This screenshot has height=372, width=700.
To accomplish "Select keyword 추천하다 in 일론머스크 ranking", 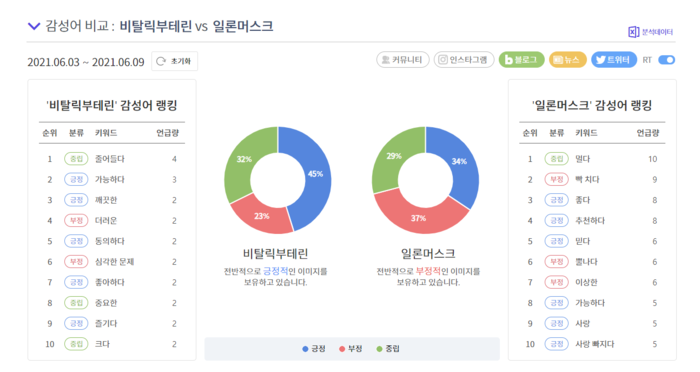I will pyautogui.click(x=590, y=221).
